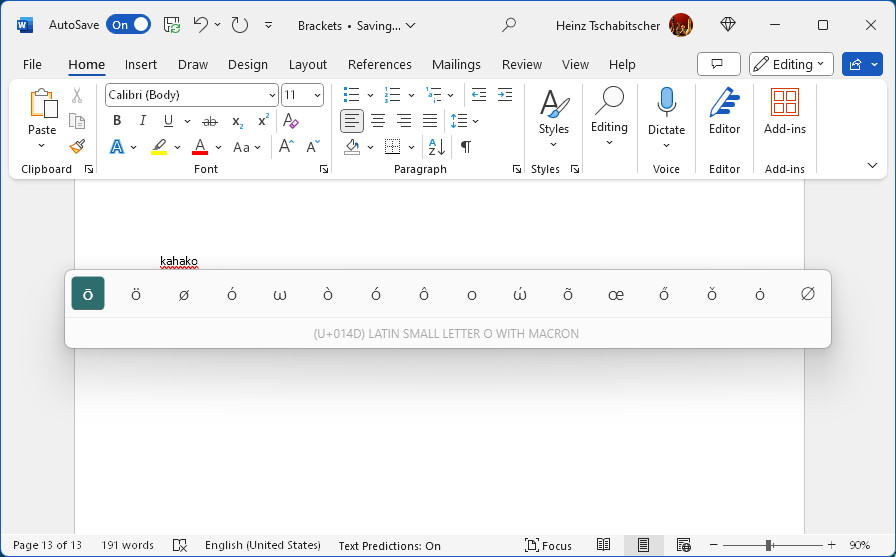
Task: Toggle Italic formatting
Action: tap(142, 121)
